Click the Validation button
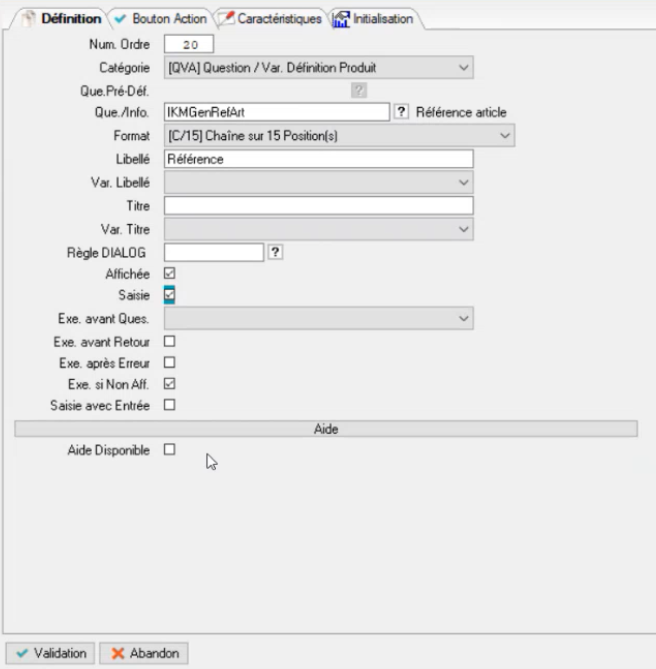Viewport: 656px width, 669px height. (51, 653)
